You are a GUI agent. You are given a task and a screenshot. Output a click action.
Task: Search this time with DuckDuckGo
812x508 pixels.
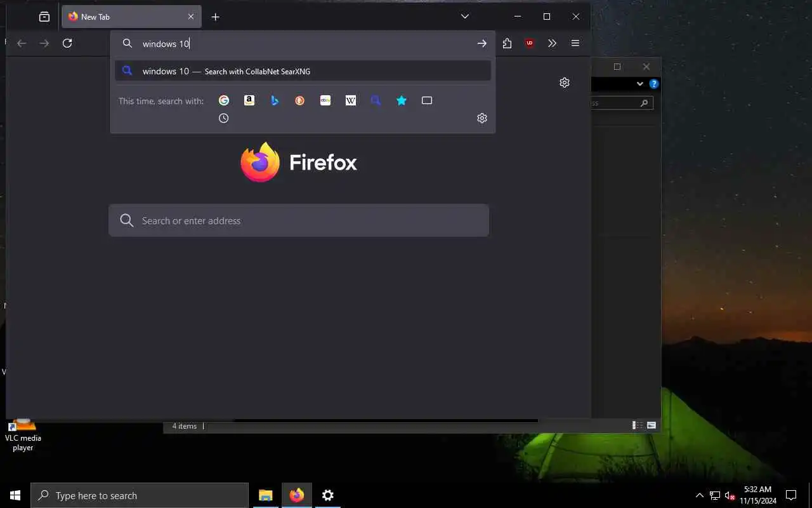pos(300,100)
